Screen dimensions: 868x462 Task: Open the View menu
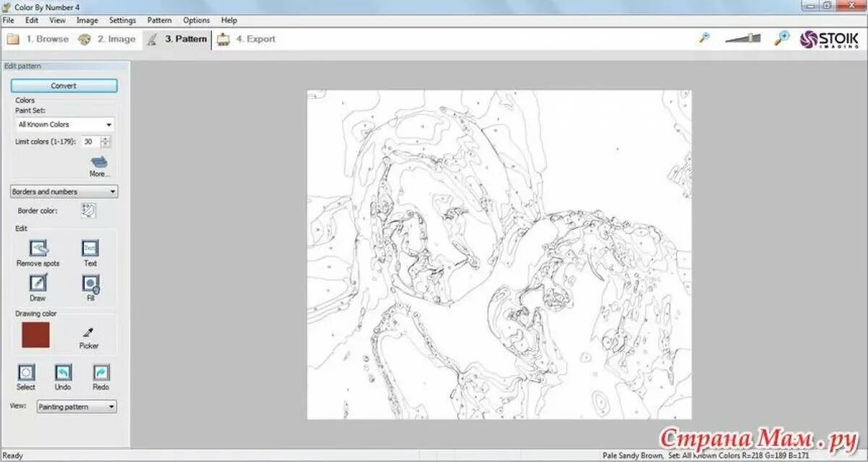57,20
